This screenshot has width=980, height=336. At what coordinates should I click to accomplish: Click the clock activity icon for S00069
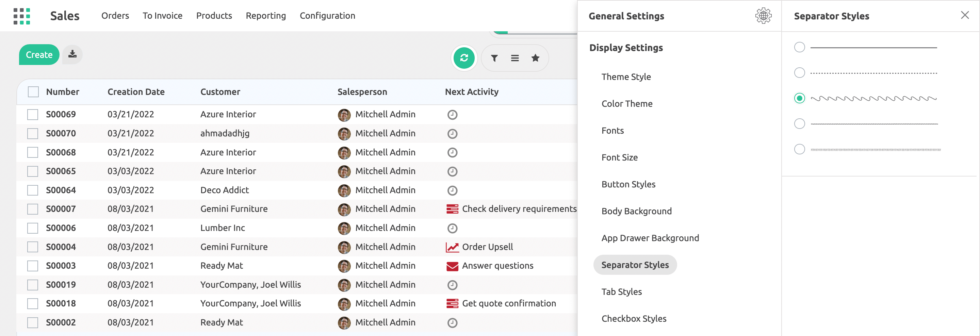(x=452, y=114)
